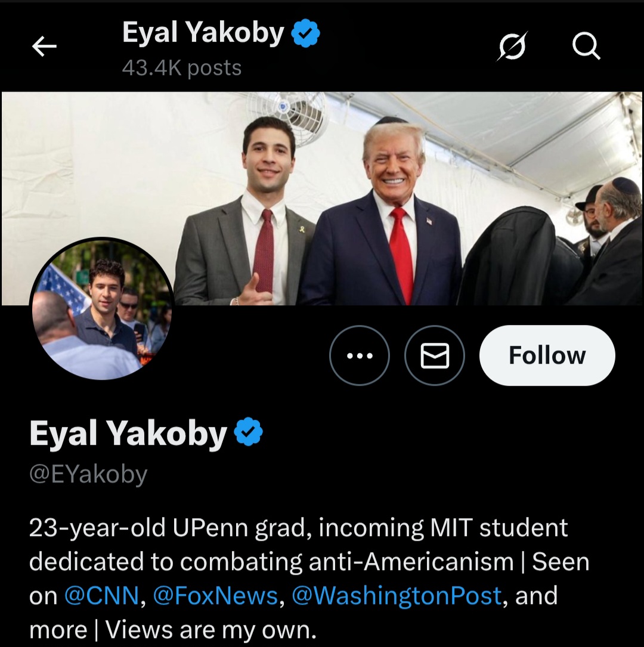644x647 pixels.
Task: Tap the 'Views are my own' bio line
Action: (210, 630)
